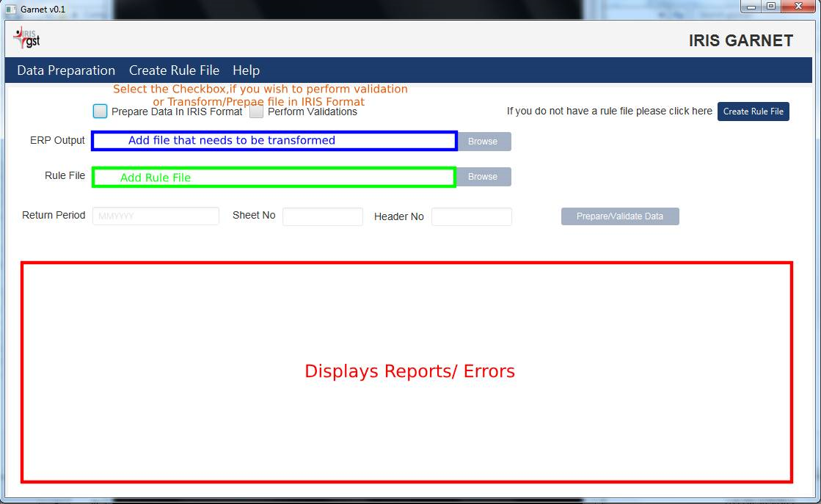Focus the Rule File path field
The width and height of the screenshot is (821, 504).
tap(274, 177)
